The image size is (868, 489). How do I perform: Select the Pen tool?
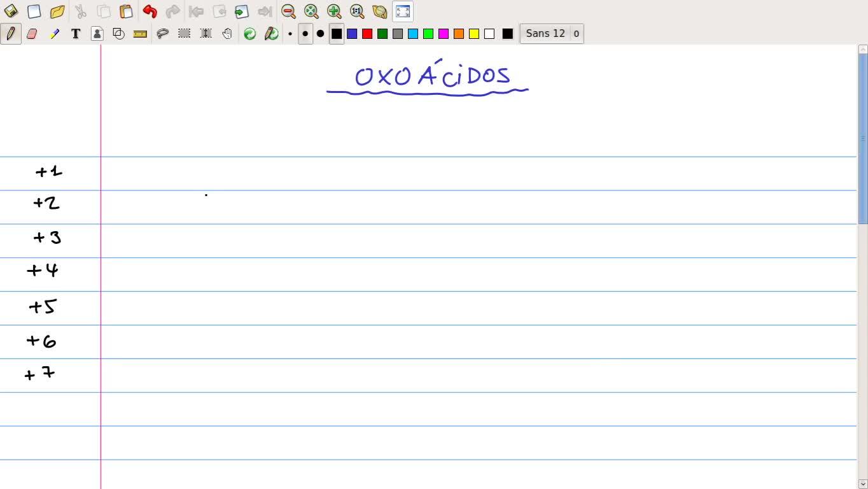coord(11,34)
